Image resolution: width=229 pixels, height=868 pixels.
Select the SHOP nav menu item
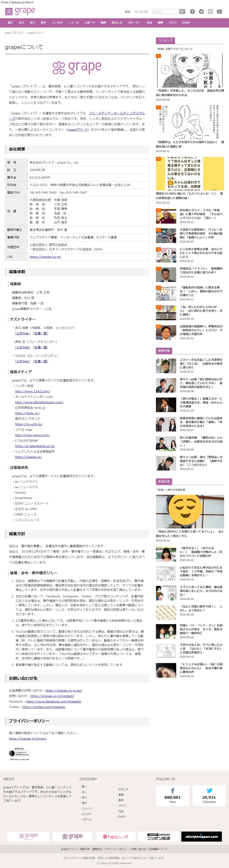coord(186,23)
